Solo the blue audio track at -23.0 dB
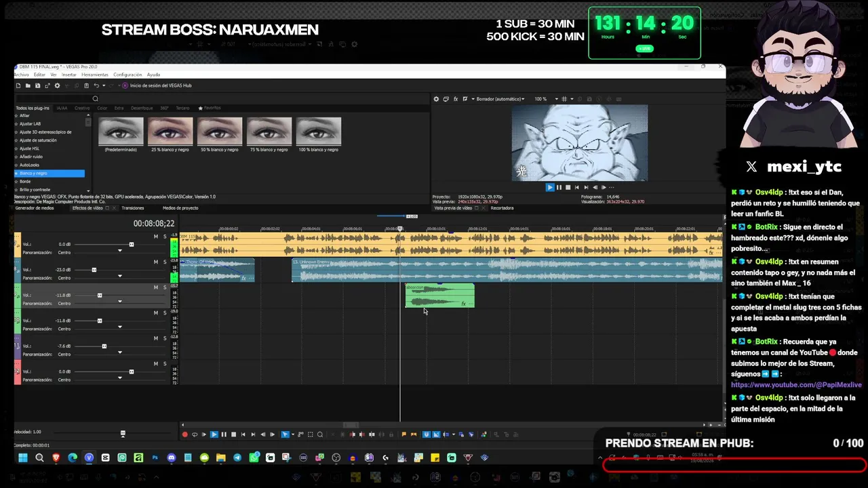Image resolution: width=868 pixels, height=488 pixels. (x=165, y=262)
